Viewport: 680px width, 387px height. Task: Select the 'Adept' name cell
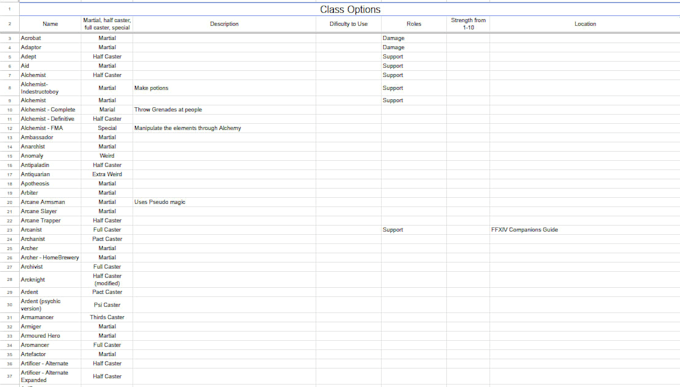pyautogui.click(x=50, y=57)
